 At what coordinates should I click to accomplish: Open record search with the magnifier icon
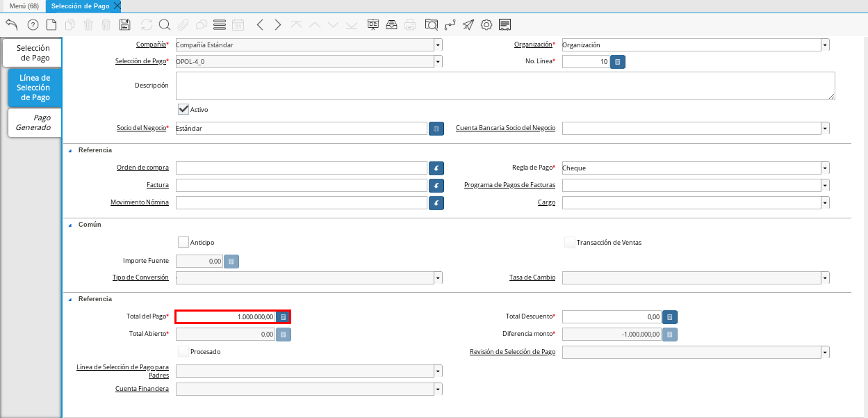pos(165,25)
